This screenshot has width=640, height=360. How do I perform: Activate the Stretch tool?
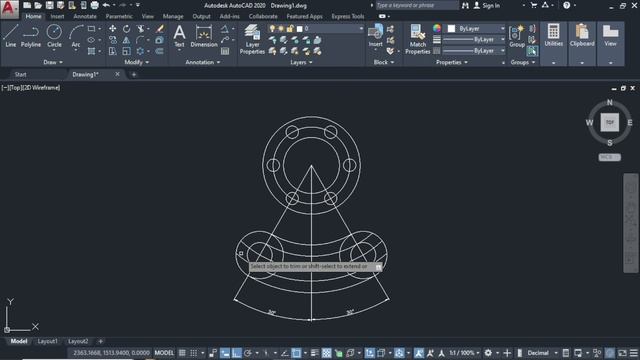[112, 51]
